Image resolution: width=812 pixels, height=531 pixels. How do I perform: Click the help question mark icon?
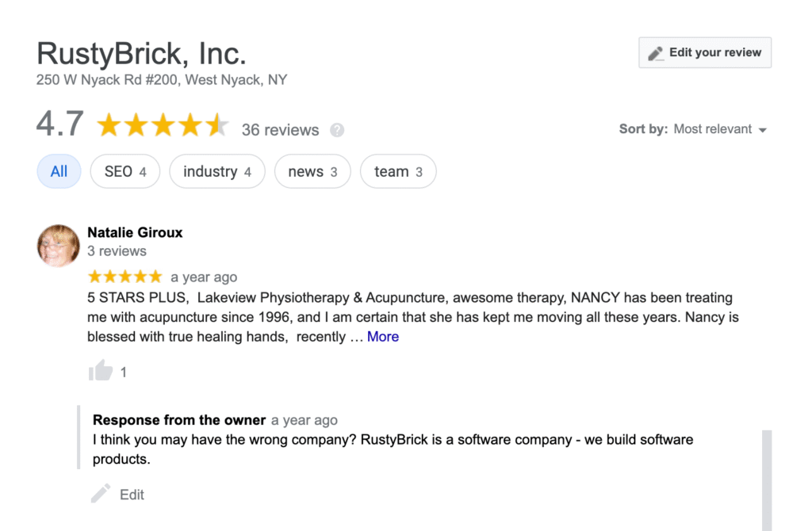tap(337, 130)
